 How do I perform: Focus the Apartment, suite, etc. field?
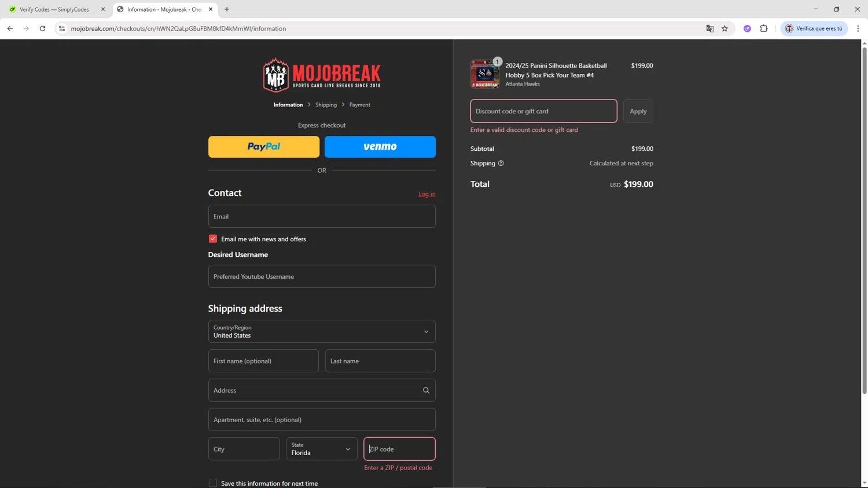point(322,420)
